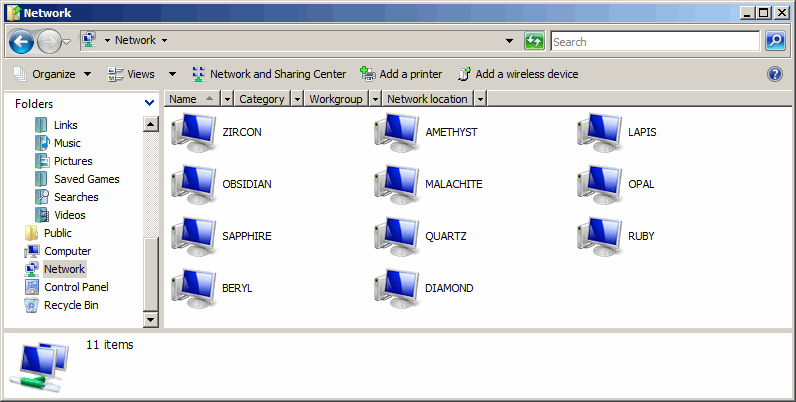Click the blue Help icon
This screenshot has height=402, width=796.
[x=775, y=74]
